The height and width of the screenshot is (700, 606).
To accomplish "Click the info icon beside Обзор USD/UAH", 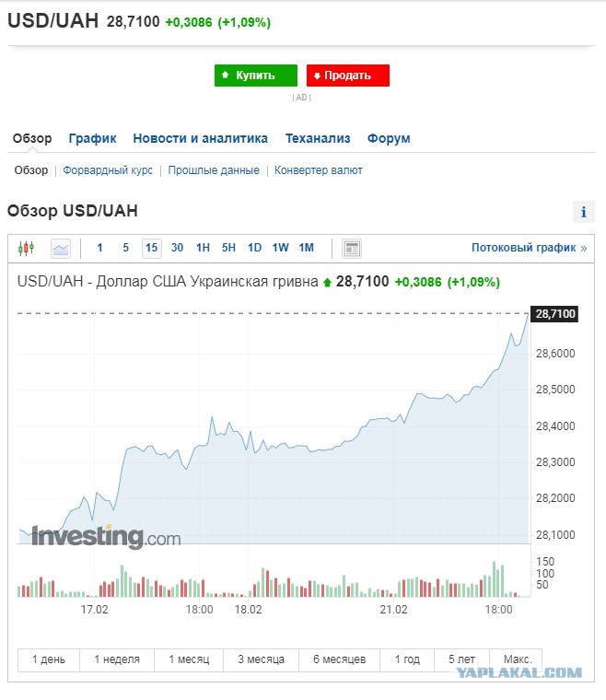I will coord(583,212).
